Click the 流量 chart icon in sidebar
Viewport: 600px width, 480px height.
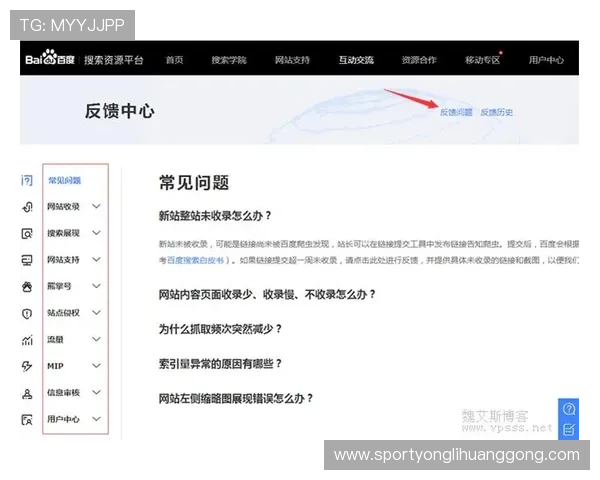pyautogui.click(x=27, y=340)
